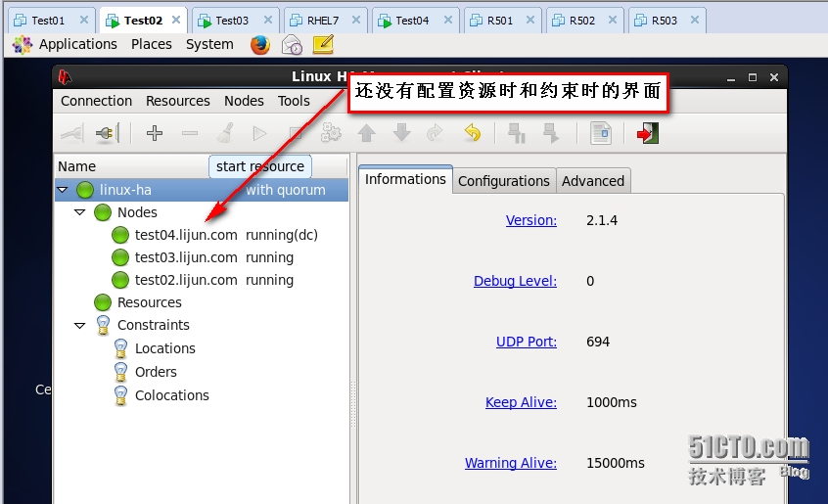
Task: Select node test02.lijun.com
Action: [x=186, y=280]
